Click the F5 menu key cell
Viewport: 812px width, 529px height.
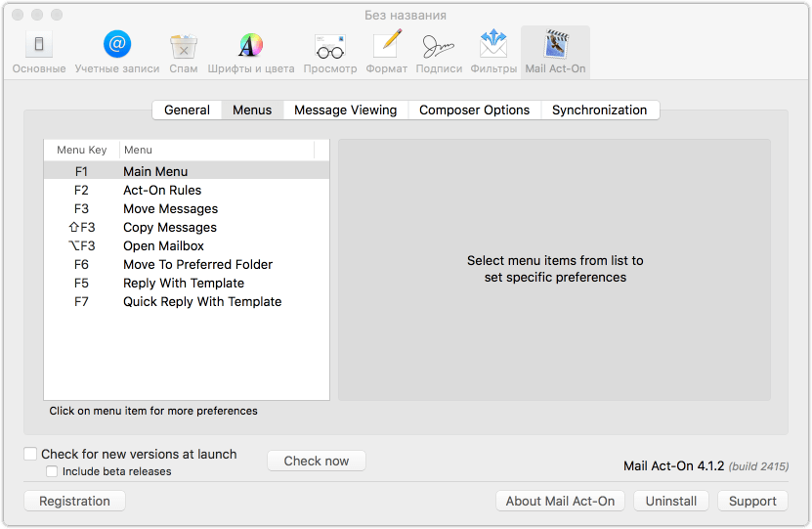(x=81, y=284)
